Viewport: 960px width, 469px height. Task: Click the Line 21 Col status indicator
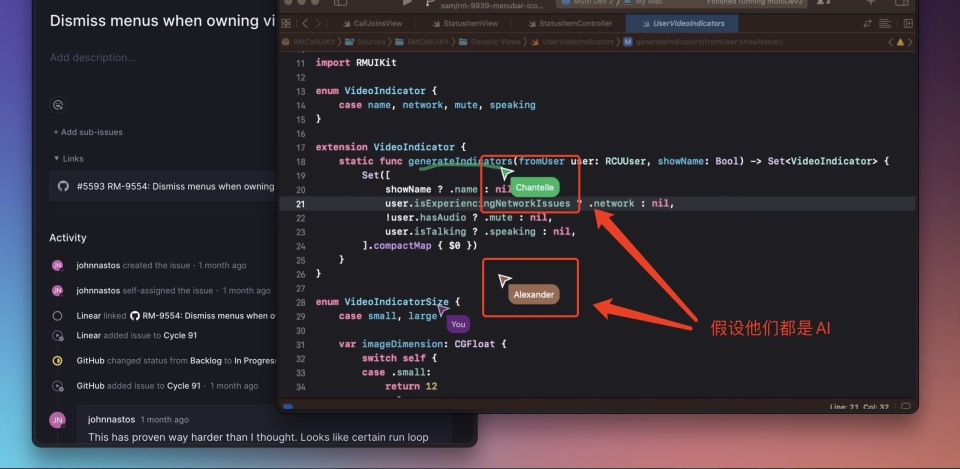860,407
